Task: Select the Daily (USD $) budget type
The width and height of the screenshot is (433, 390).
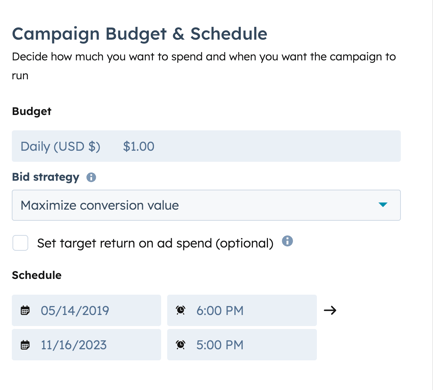Action: click(60, 147)
